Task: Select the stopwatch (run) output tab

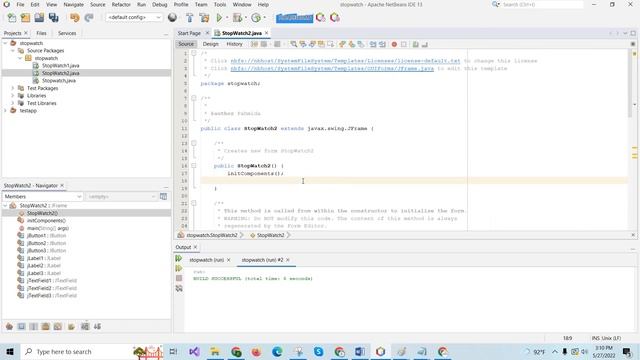Action: [207, 260]
